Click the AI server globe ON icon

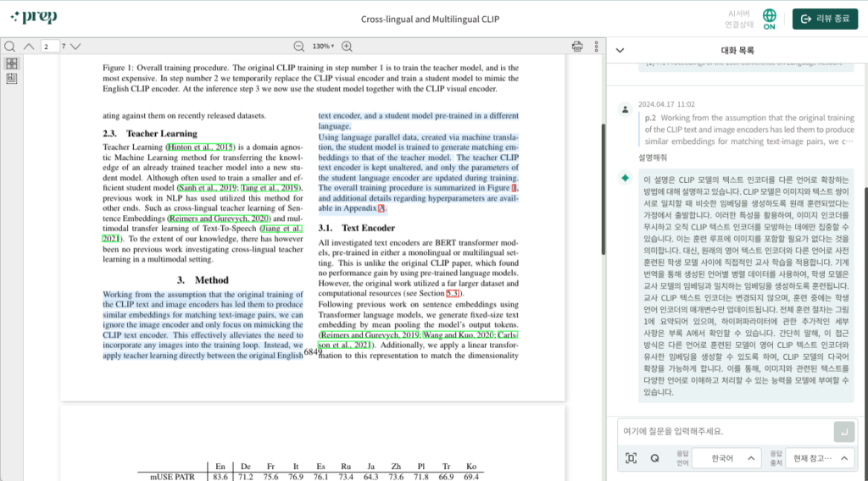click(x=770, y=19)
